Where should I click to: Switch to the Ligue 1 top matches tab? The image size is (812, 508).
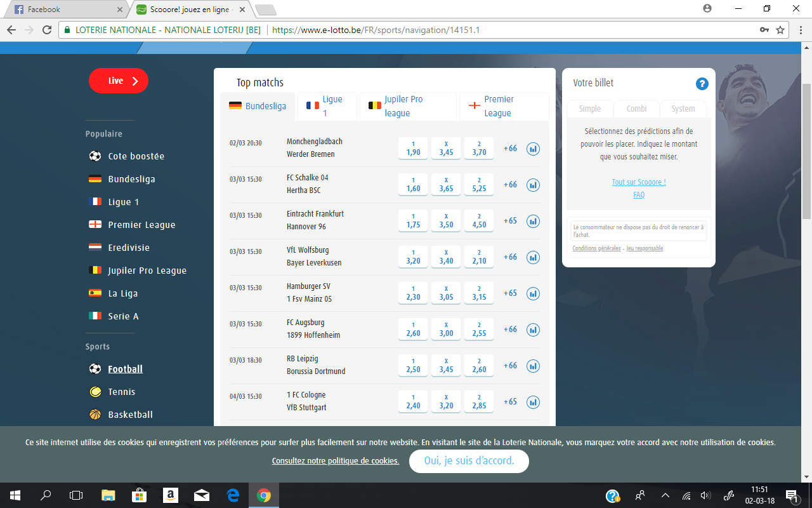327,106
